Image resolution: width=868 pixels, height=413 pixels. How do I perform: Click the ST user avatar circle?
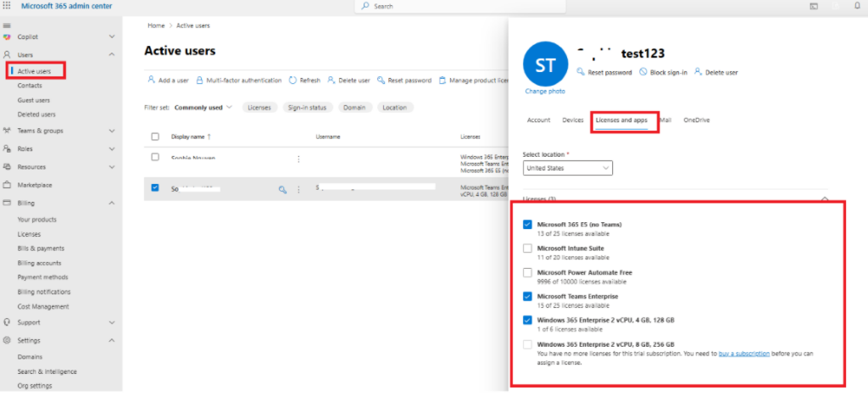pos(545,64)
